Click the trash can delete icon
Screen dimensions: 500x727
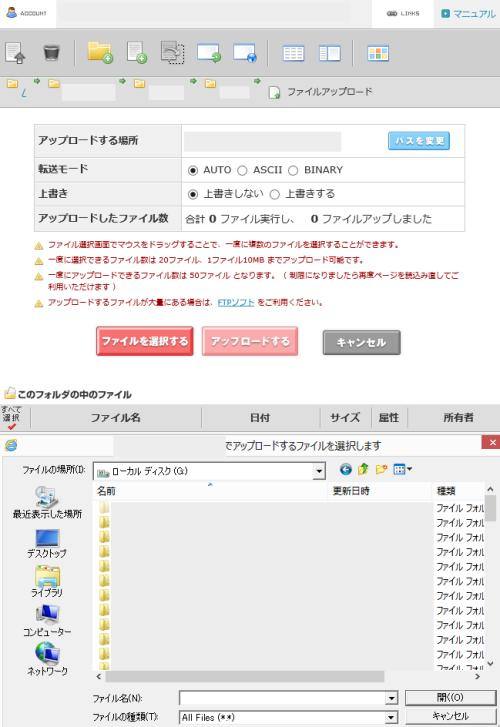(51, 52)
